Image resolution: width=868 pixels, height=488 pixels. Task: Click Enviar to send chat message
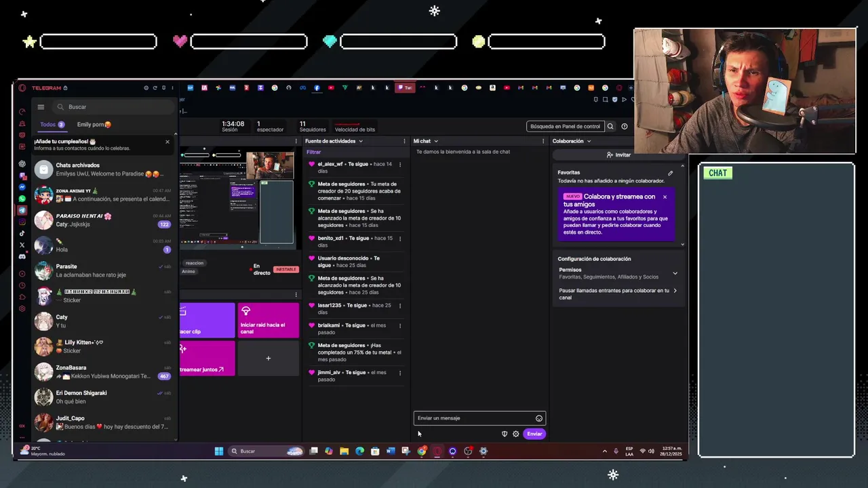(534, 434)
